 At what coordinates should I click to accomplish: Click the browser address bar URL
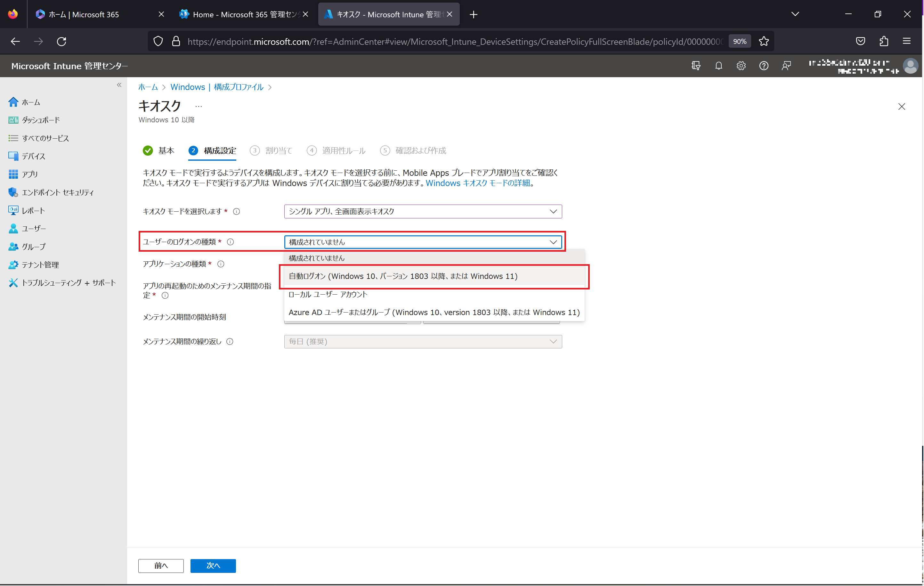(455, 41)
